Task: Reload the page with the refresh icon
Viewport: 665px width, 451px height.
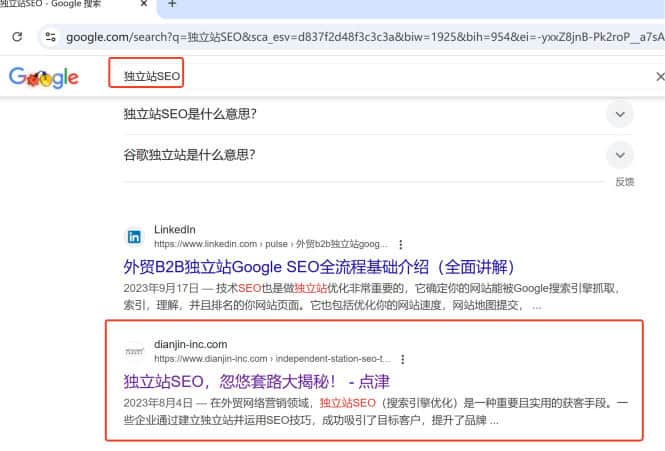Action: coord(17,37)
